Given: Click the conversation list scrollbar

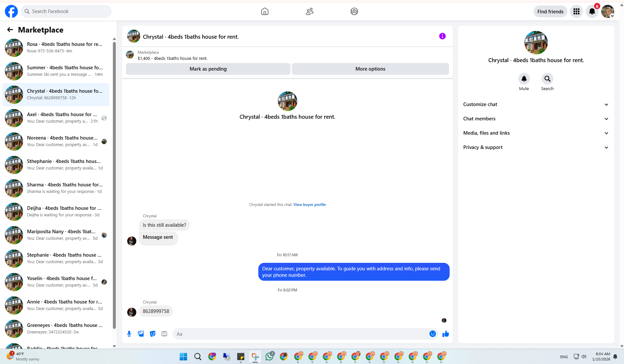Looking at the screenshot, I should 114,185.
